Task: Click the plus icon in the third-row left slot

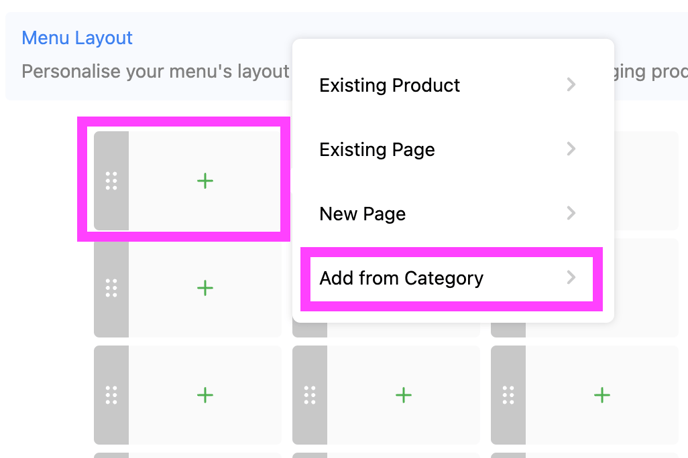Action: [205, 395]
